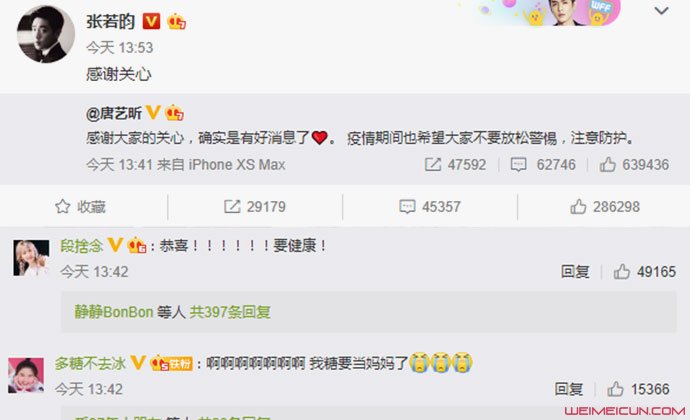Reply to 多糖不去冰's comment

point(569,389)
